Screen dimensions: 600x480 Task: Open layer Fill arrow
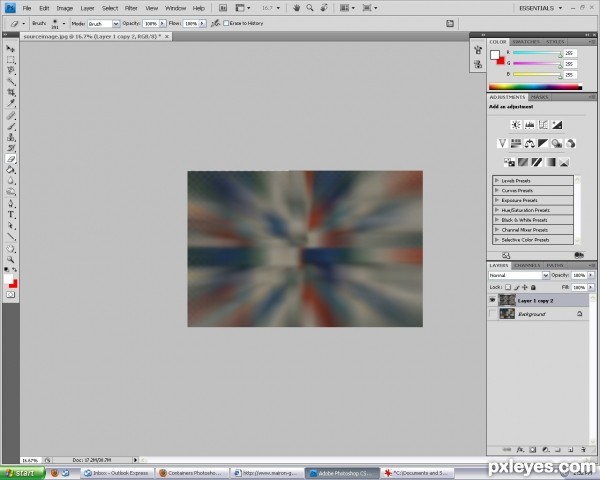point(591,287)
